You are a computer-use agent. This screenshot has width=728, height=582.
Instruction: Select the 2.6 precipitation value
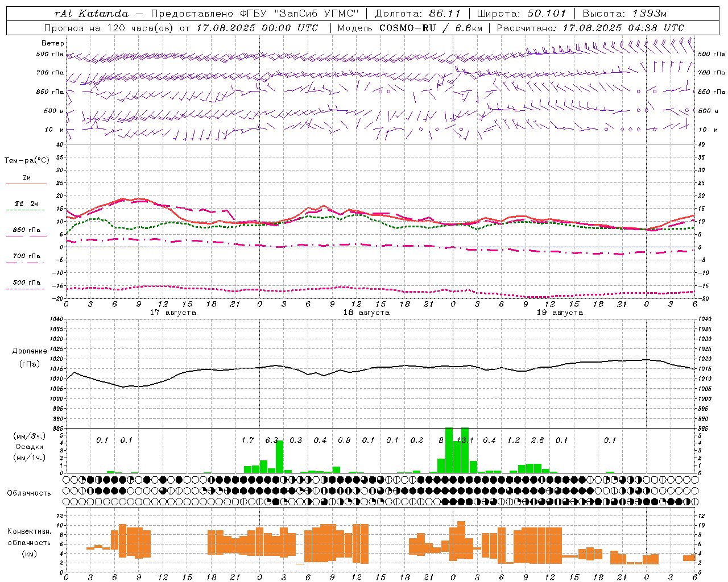[x=537, y=440]
